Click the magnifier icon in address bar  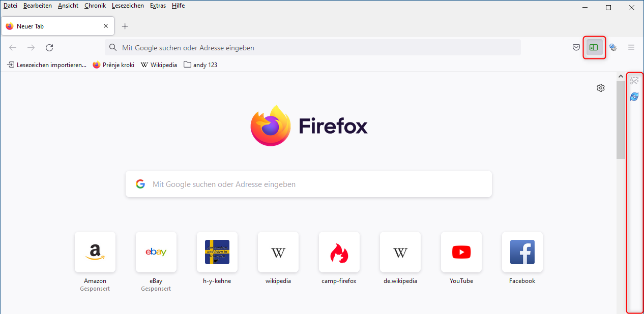point(113,47)
